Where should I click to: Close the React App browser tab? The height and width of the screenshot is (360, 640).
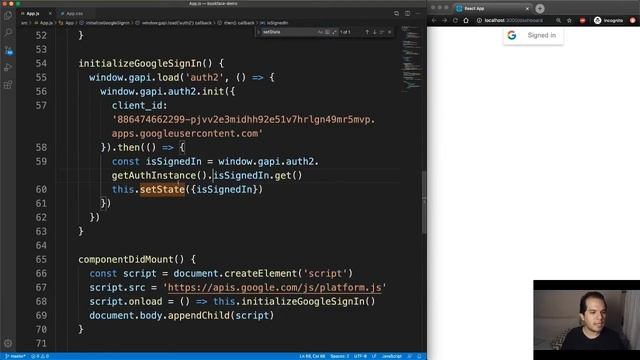[x=527, y=8]
